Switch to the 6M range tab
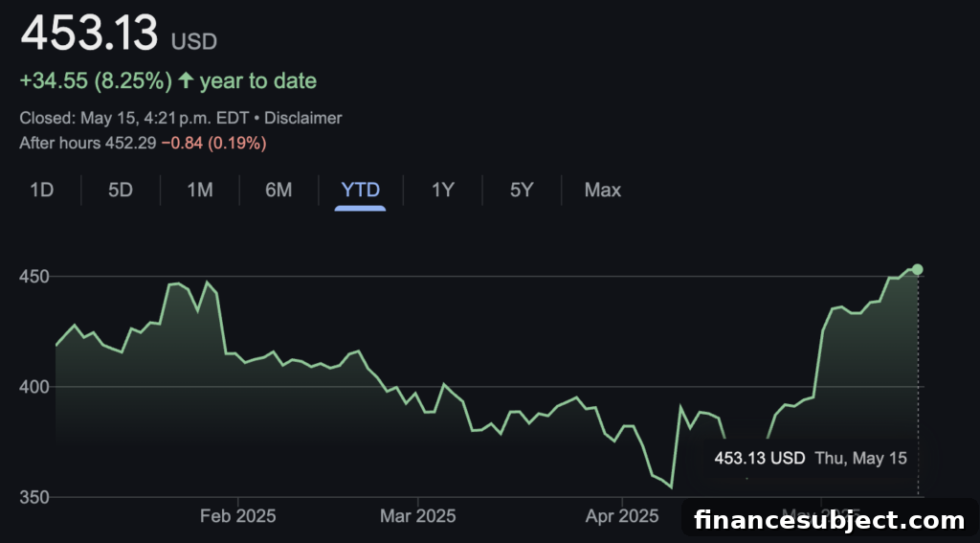980x543 pixels. click(278, 191)
